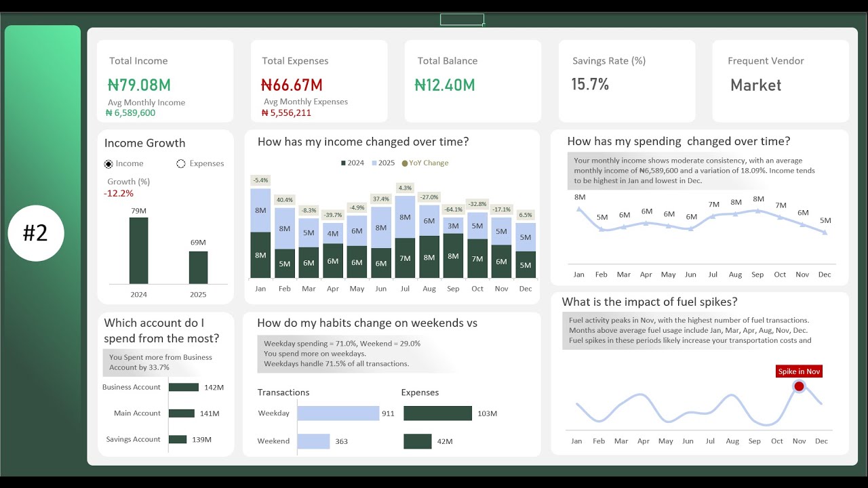Click the ₦ 5,556,211 average expenses figure
Screen dimensions: 868x488
click(x=286, y=113)
